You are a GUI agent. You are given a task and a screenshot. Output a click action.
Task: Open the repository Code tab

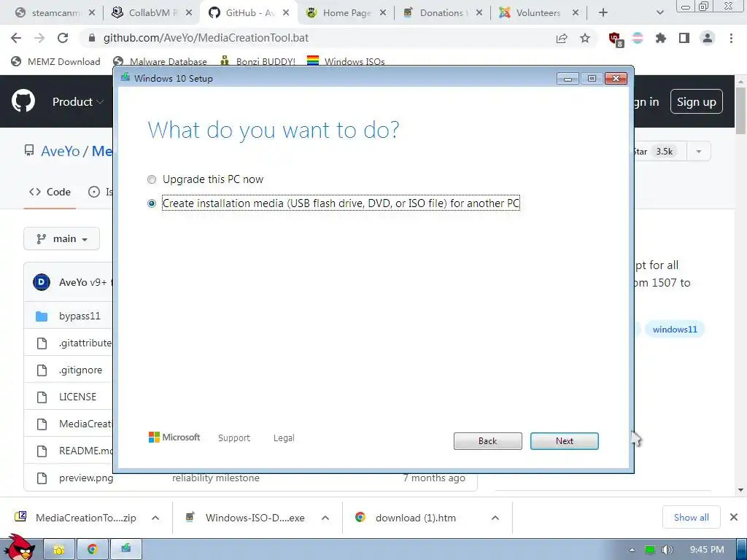point(50,192)
